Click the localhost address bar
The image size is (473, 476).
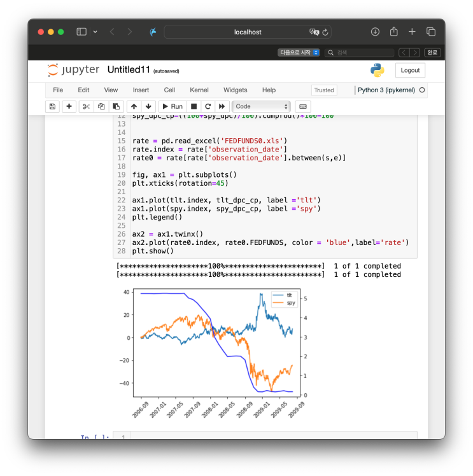248,32
